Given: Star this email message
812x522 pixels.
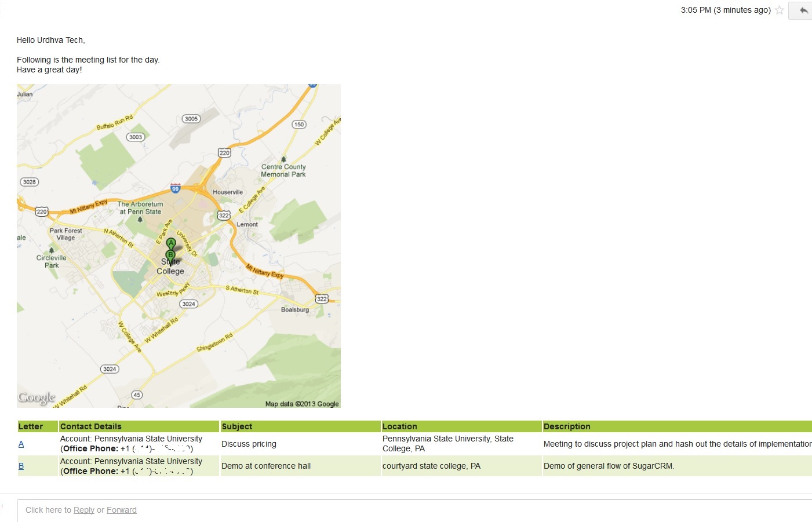Looking at the screenshot, I should coord(780,10).
